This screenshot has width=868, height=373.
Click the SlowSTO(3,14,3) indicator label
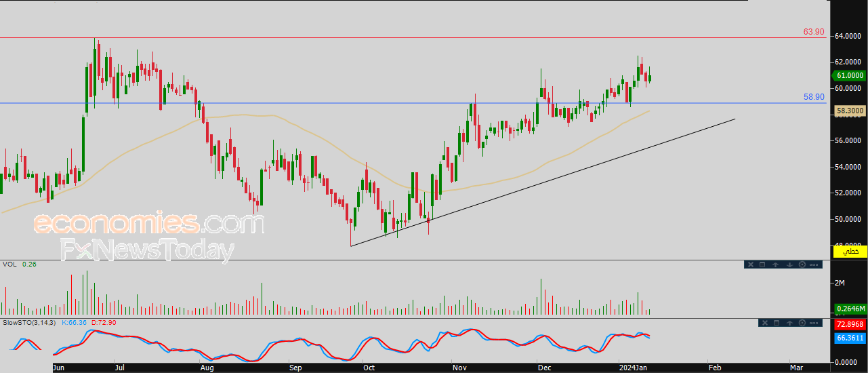30,322
